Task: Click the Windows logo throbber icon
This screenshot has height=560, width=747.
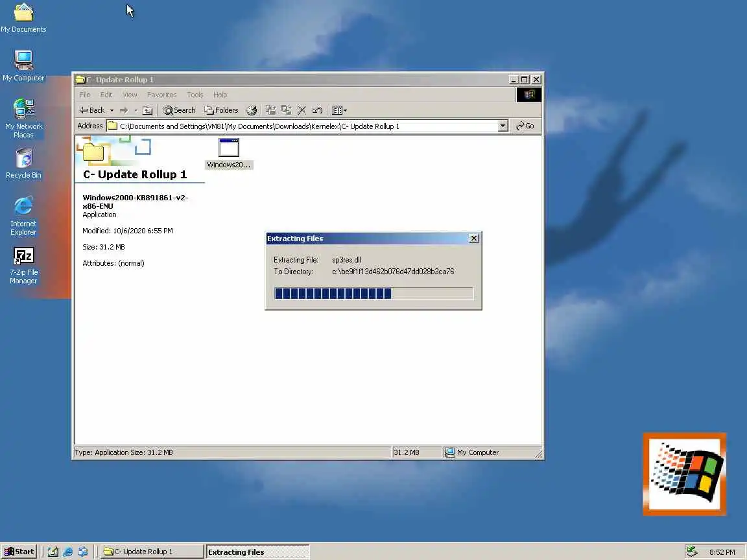Action: pos(529,95)
